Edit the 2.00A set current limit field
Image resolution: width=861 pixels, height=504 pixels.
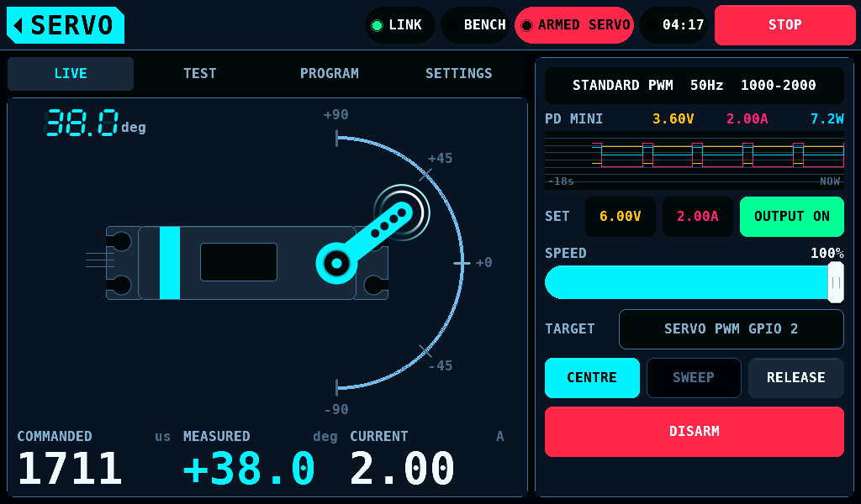pos(697,217)
